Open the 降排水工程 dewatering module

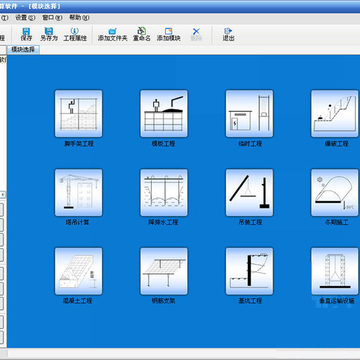(164, 192)
